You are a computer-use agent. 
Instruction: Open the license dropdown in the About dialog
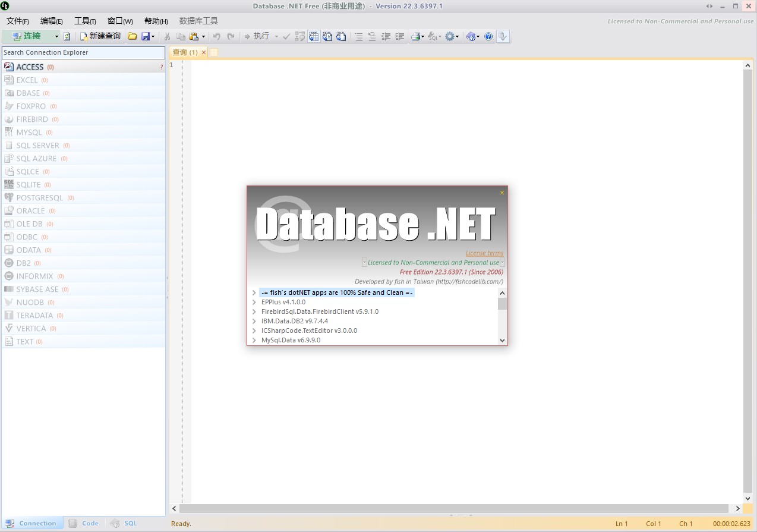[x=502, y=262]
